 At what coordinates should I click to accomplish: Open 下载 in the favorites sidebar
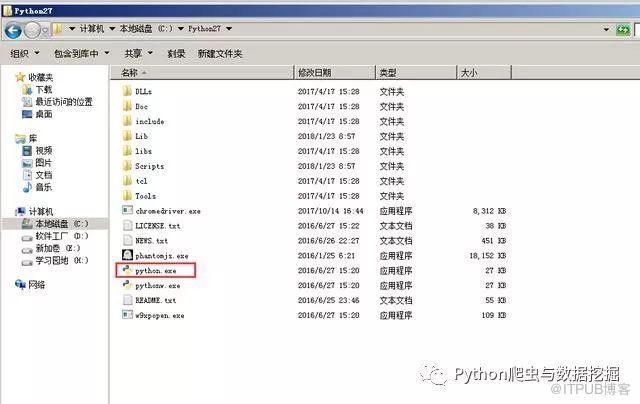(43, 89)
